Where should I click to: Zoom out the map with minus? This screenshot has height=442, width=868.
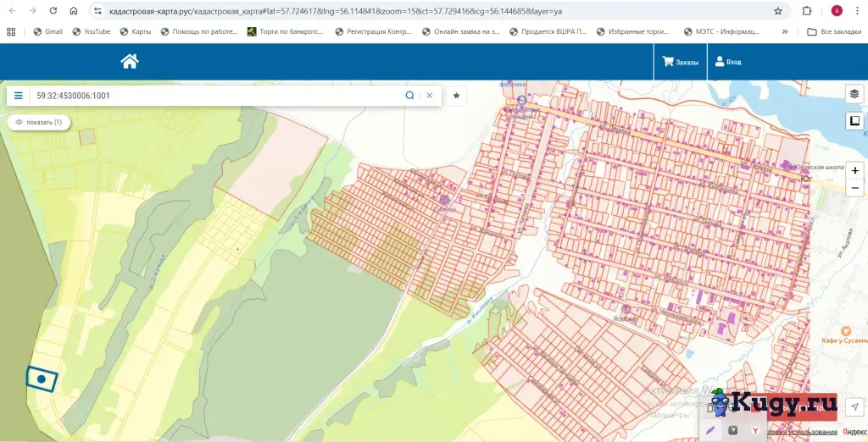854,188
